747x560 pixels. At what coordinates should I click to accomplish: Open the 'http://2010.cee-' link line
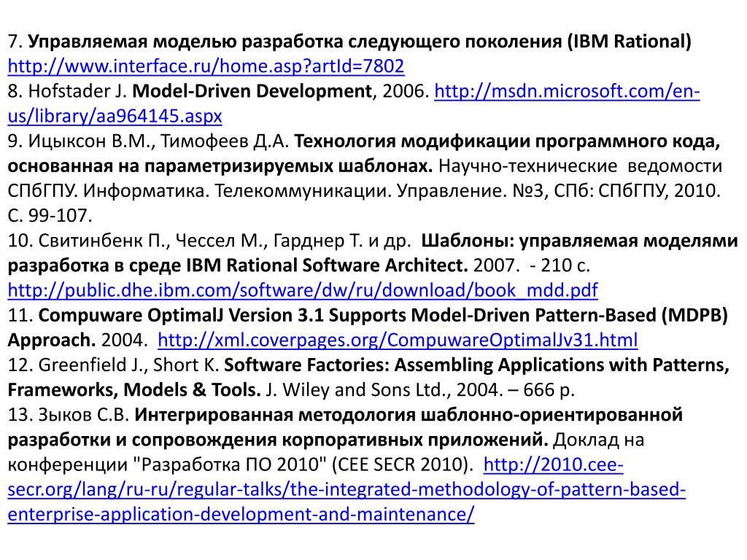click(553, 464)
